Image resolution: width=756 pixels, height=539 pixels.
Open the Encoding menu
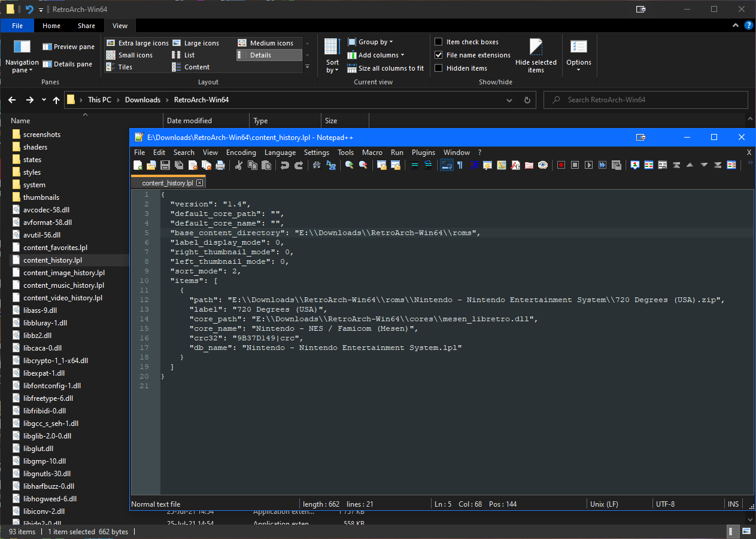(x=241, y=153)
